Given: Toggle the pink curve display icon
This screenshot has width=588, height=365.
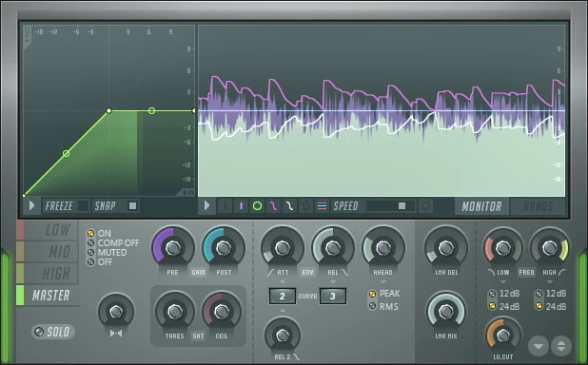Looking at the screenshot, I should tap(273, 205).
